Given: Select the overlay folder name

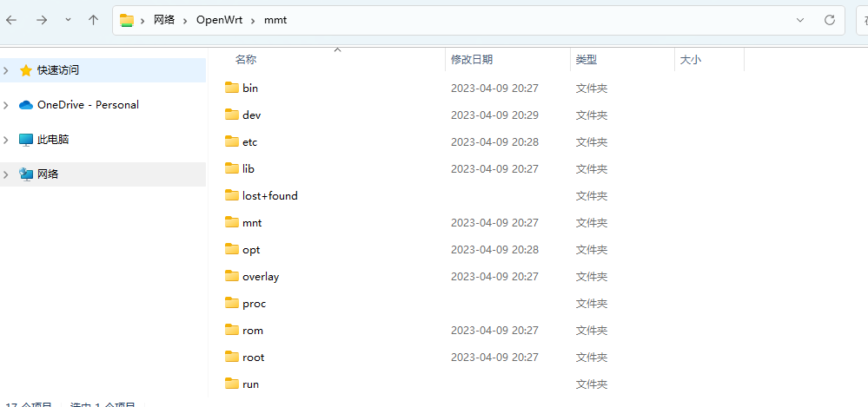Looking at the screenshot, I should [x=261, y=277].
